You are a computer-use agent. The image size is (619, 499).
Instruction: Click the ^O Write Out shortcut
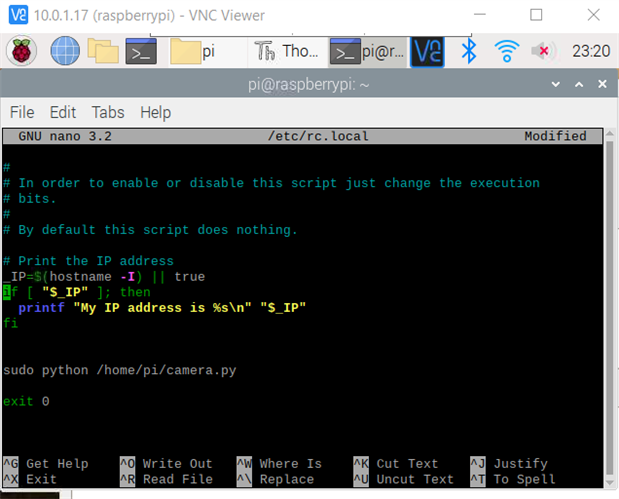(166, 463)
